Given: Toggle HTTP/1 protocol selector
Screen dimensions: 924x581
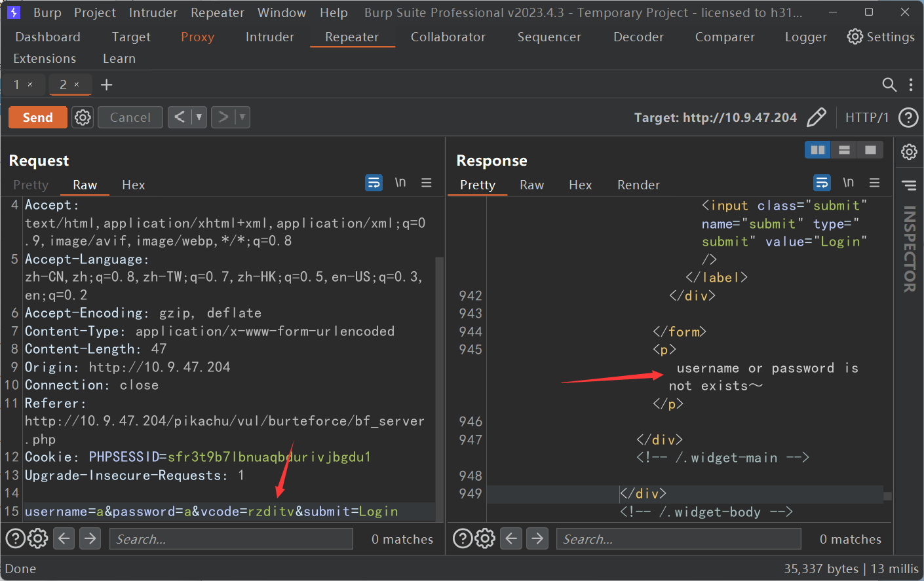Looking at the screenshot, I should [866, 117].
